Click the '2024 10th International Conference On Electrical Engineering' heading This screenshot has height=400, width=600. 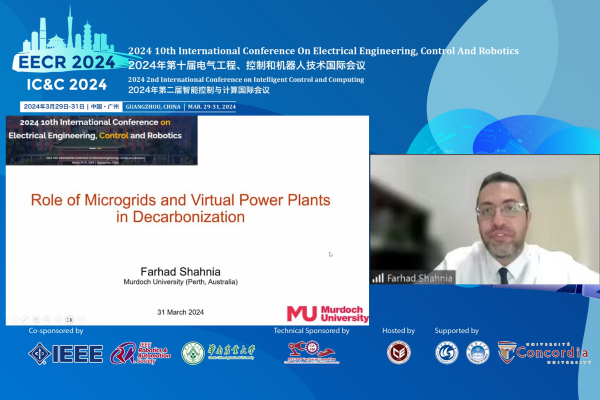pyautogui.click(x=323, y=51)
